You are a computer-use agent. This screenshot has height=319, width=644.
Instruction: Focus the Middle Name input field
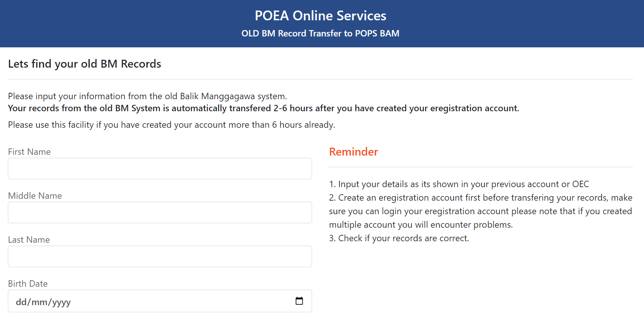point(160,213)
